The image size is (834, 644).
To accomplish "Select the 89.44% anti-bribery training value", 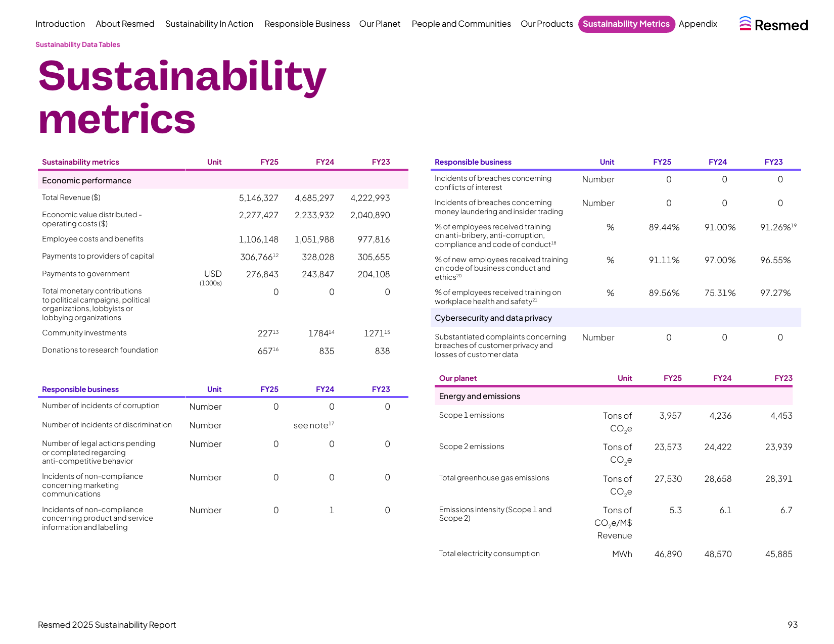I will click(664, 227).
